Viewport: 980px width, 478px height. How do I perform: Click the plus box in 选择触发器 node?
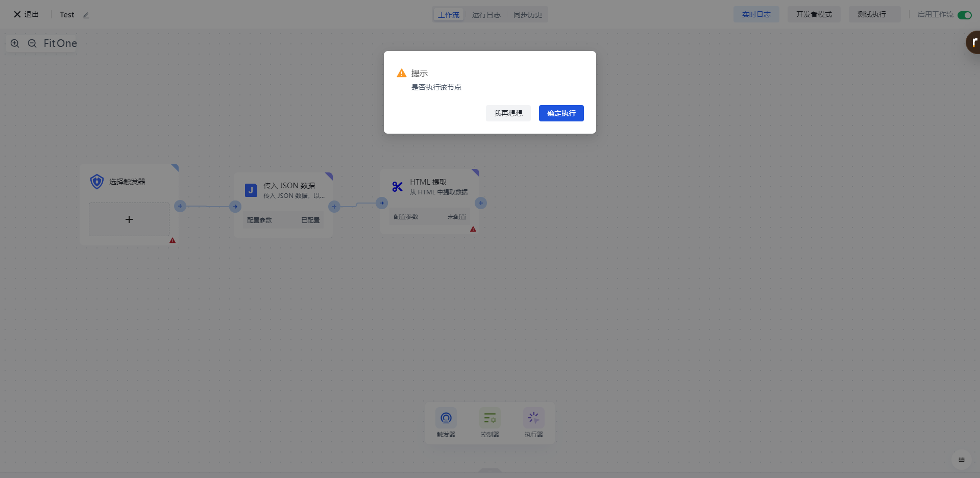(129, 219)
